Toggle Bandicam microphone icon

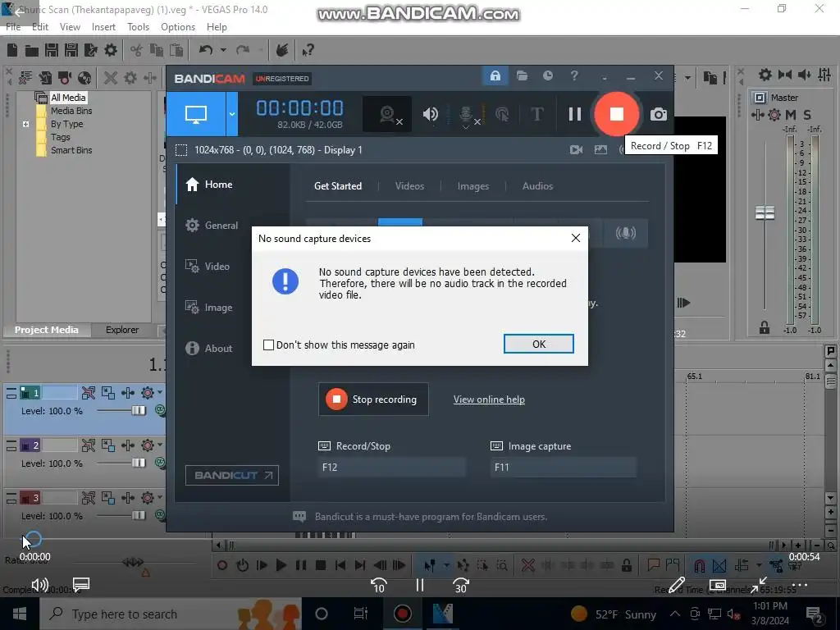[466, 115]
